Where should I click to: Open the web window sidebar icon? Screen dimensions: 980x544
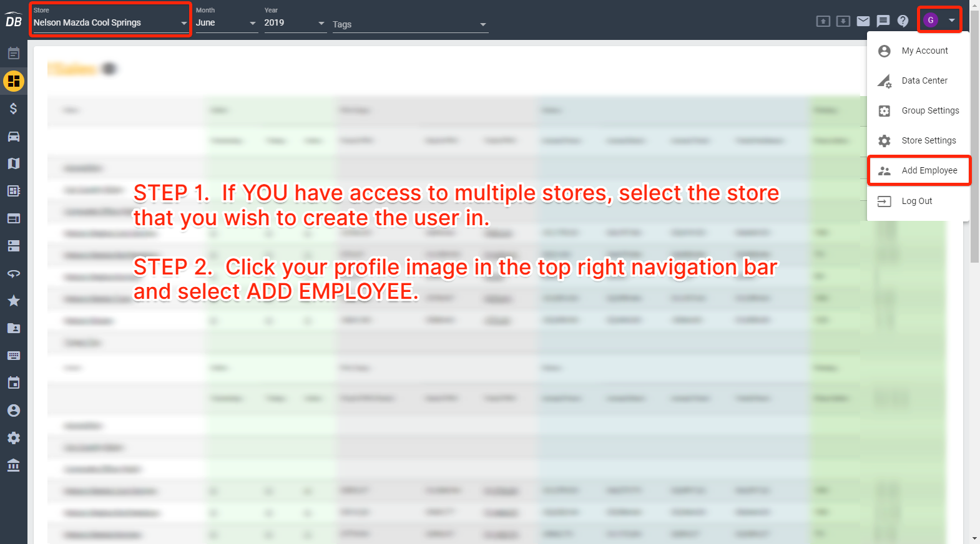14,218
